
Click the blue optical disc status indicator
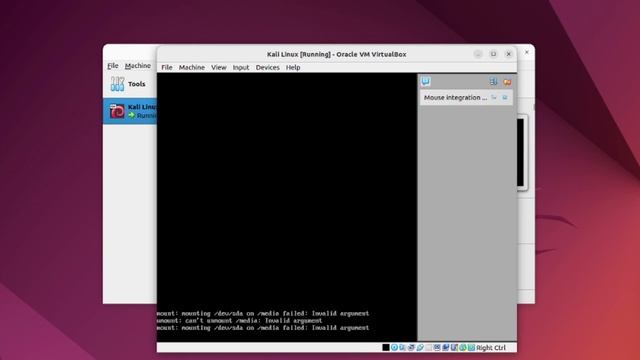point(394,347)
